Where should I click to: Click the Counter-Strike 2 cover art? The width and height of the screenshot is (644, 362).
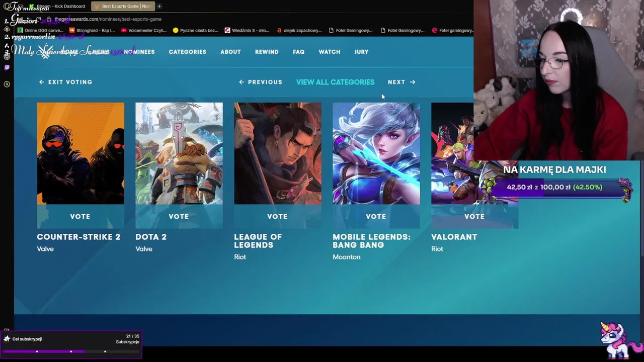click(80, 153)
